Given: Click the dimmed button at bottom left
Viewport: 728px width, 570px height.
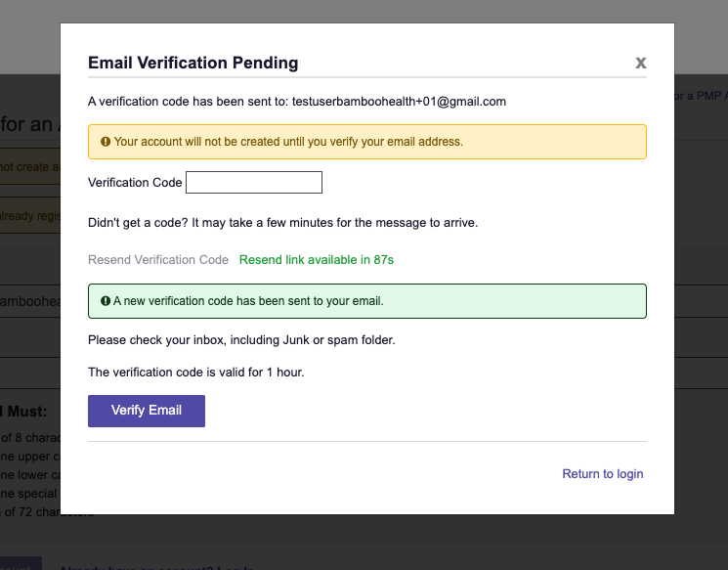Looking at the screenshot, I should (21, 563).
